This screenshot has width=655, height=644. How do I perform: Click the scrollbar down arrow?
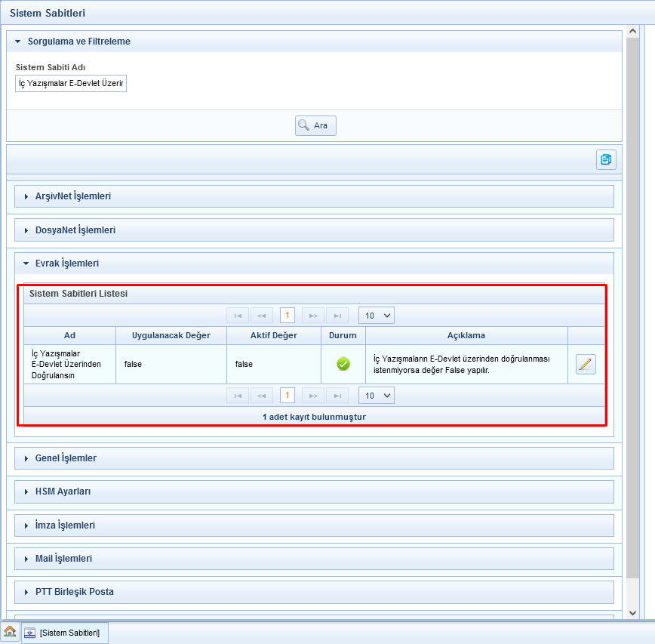(x=633, y=613)
